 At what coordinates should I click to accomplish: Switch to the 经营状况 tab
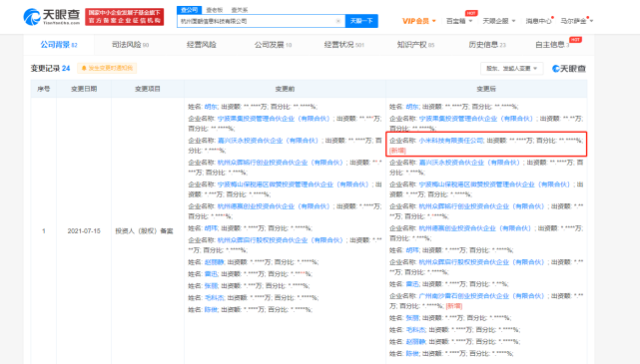(343, 45)
